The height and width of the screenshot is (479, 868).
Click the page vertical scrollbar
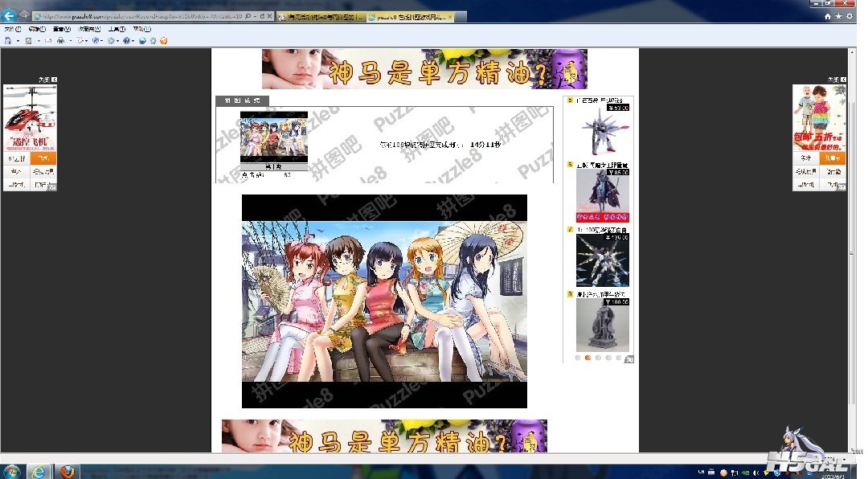[852, 250]
